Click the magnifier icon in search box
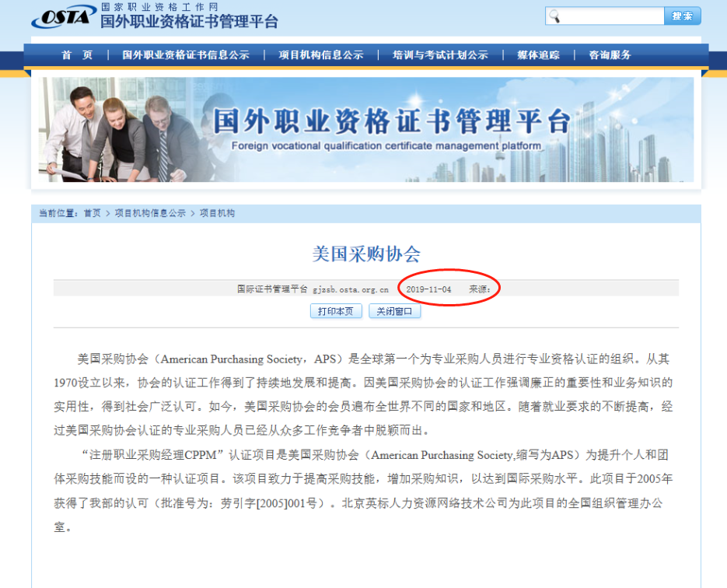The image size is (727, 588). (554, 16)
